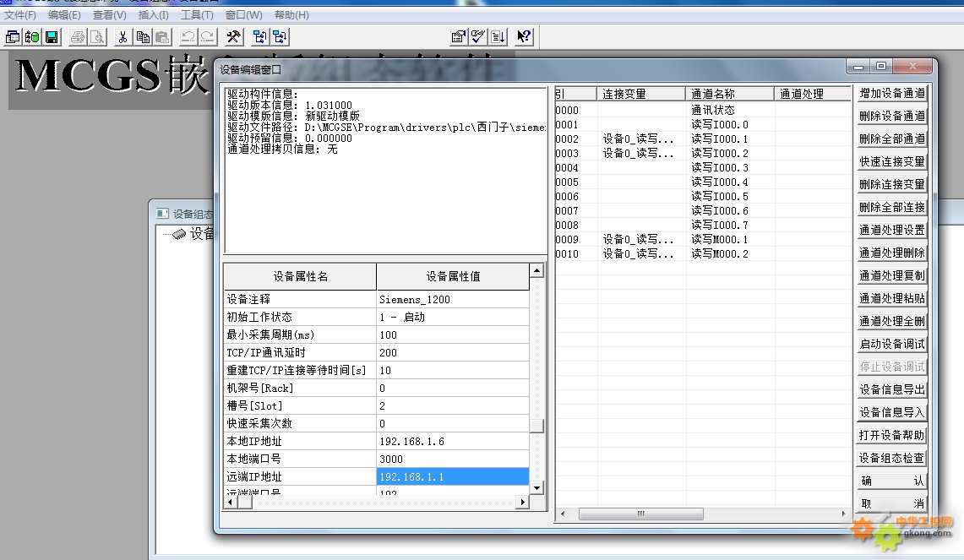Click the 通道名称 column header

[730, 94]
